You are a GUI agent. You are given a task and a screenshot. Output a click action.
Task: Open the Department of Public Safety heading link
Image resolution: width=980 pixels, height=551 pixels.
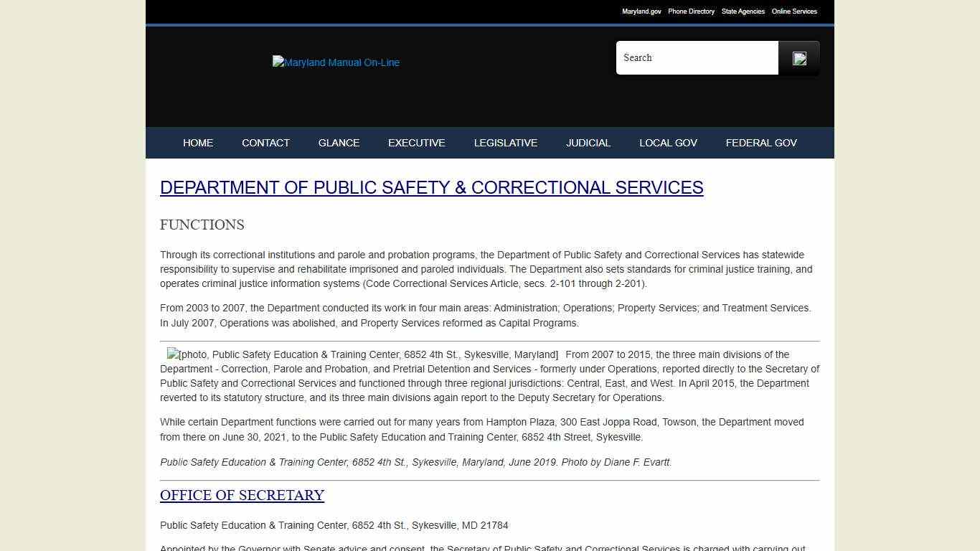(431, 187)
